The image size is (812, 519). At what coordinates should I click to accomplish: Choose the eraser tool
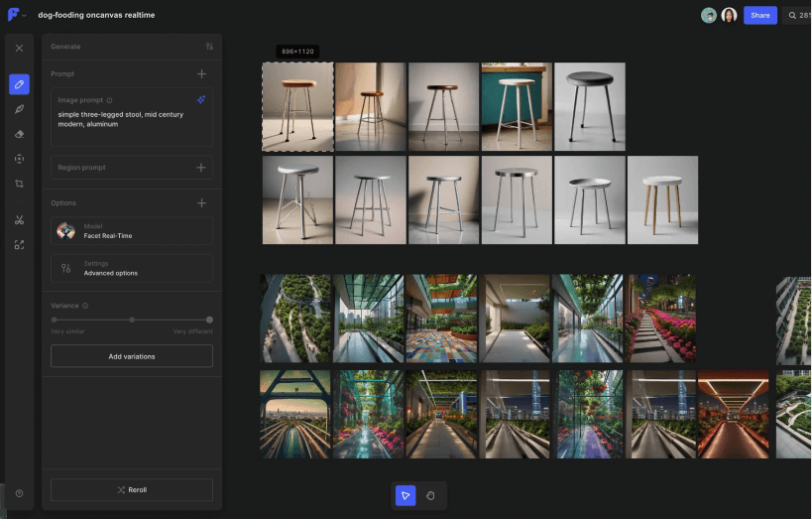[x=19, y=134]
